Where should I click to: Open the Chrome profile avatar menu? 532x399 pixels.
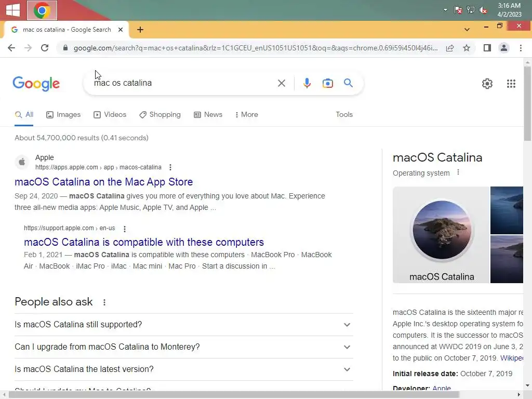click(x=504, y=48)
